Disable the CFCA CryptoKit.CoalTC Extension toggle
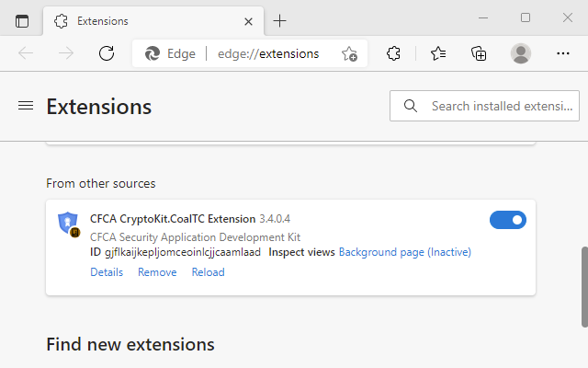Screen dimensions: 588x368 point(508,219)
